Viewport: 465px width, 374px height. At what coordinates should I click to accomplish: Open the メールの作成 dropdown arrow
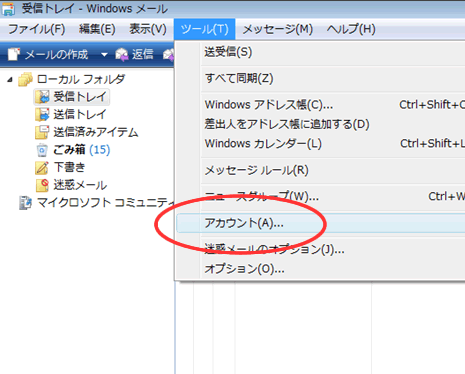[104, 55]
